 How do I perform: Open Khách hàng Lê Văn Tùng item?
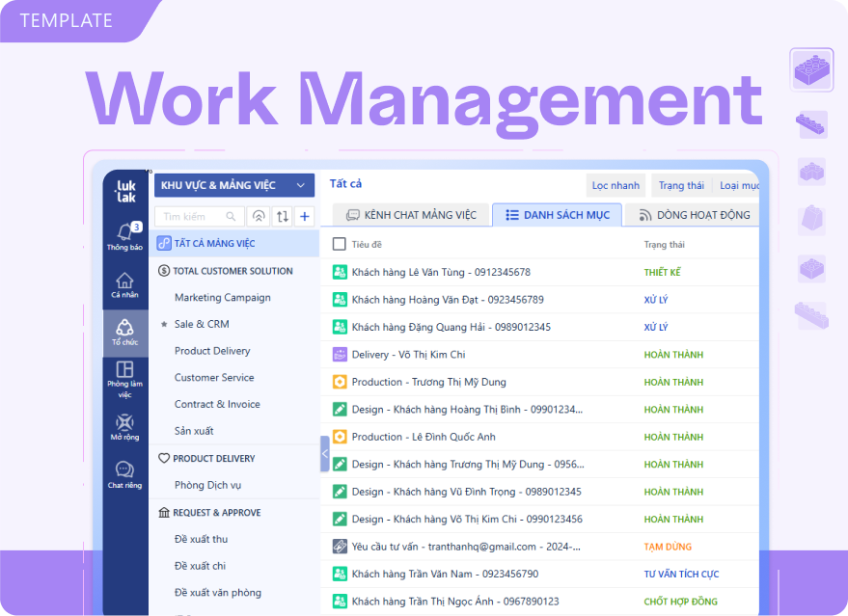click(441, 273)
